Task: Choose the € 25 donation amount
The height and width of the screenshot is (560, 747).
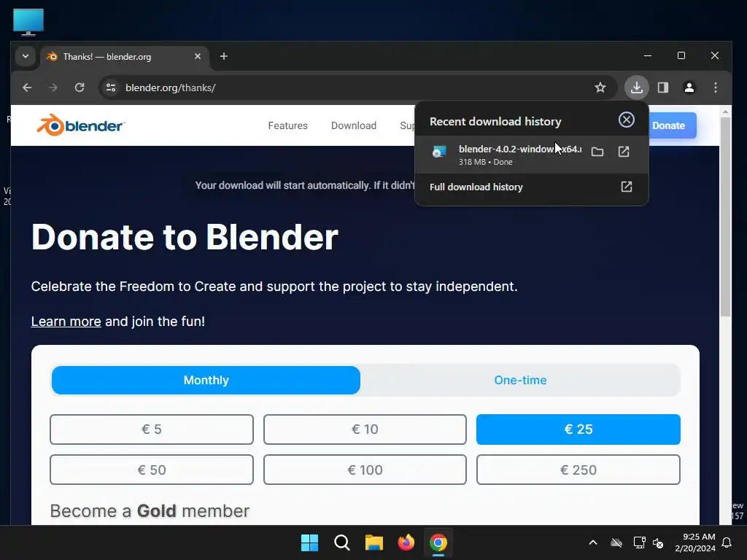Action: pos(578,429)
